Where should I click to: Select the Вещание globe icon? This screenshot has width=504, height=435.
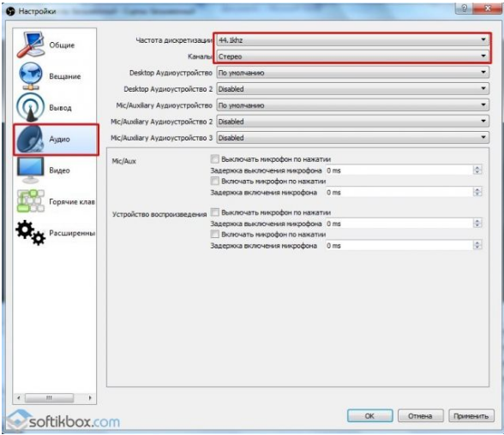31,76
